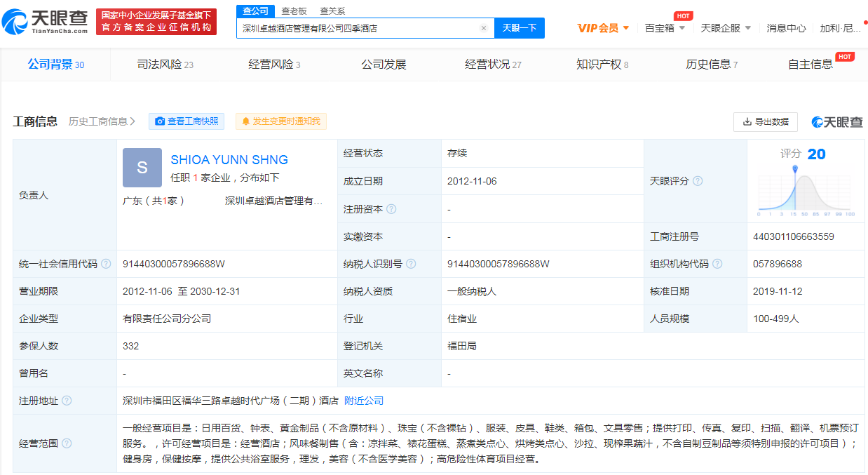Open help icon next to 统一社会信用代码

tap(106, 264)
